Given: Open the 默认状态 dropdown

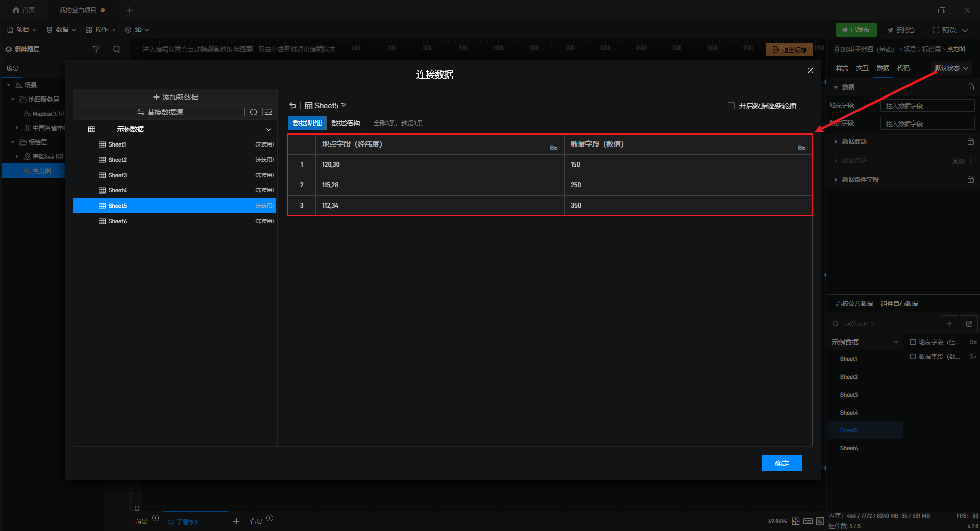Looking at the screenshot, I should [x=951, y=68].
